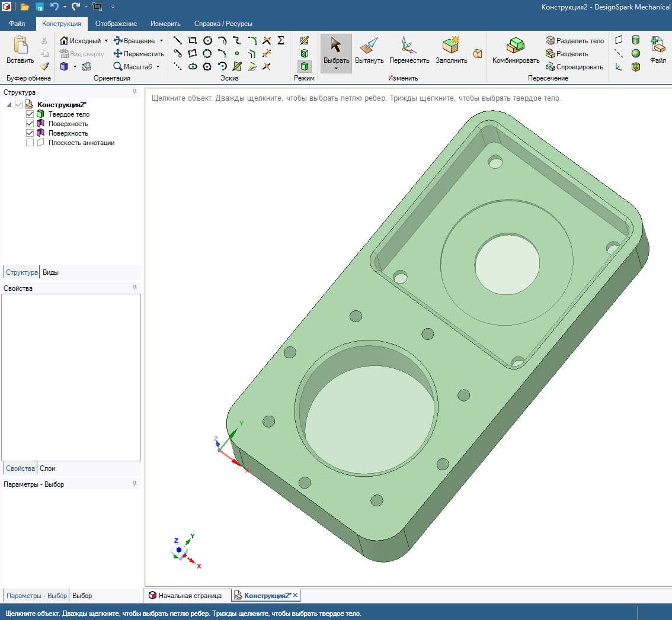Activate Sketch mode pencil-grid icon
Image resolution: width=672 pixels, height=620 pixels.
tap(304, 40)
